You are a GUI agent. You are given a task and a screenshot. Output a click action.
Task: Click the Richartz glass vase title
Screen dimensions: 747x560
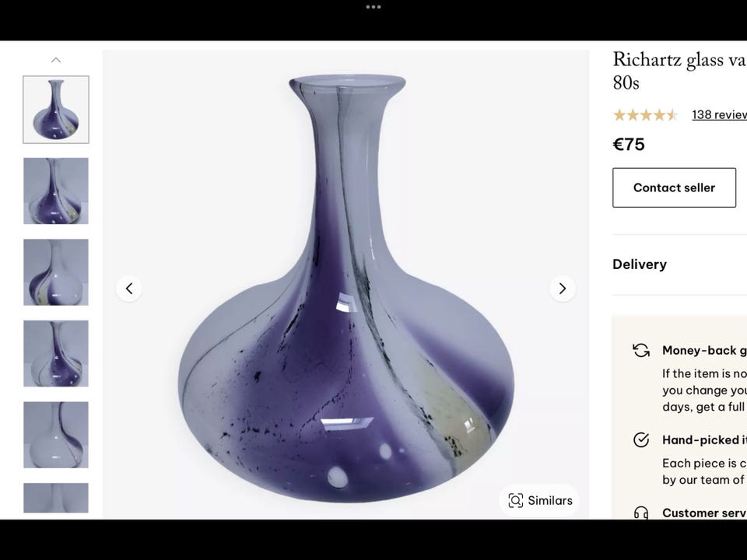[679, 70]
